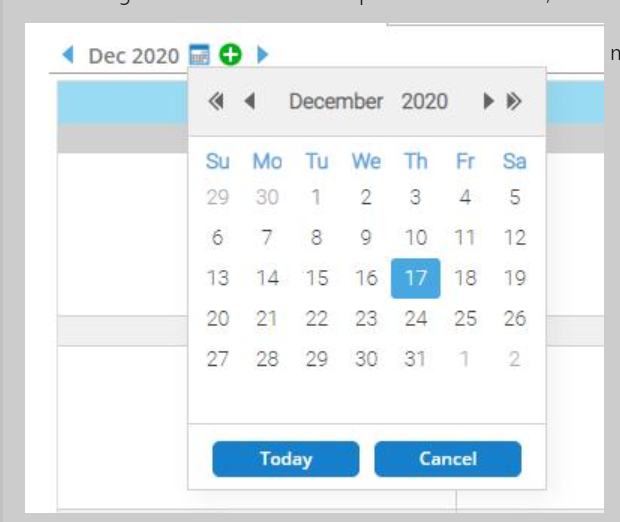
Task: Click the calendar picker icon beside Dec 2020
Action: tap(200, 55)
